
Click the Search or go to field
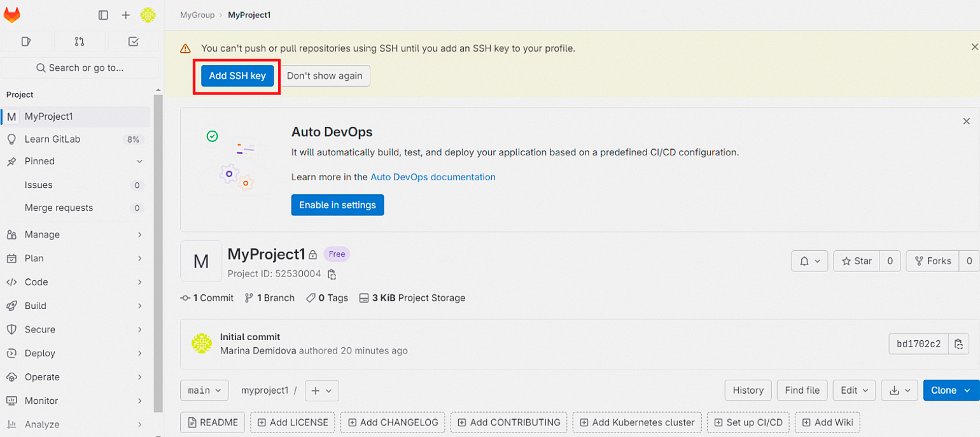pos(80,68)
